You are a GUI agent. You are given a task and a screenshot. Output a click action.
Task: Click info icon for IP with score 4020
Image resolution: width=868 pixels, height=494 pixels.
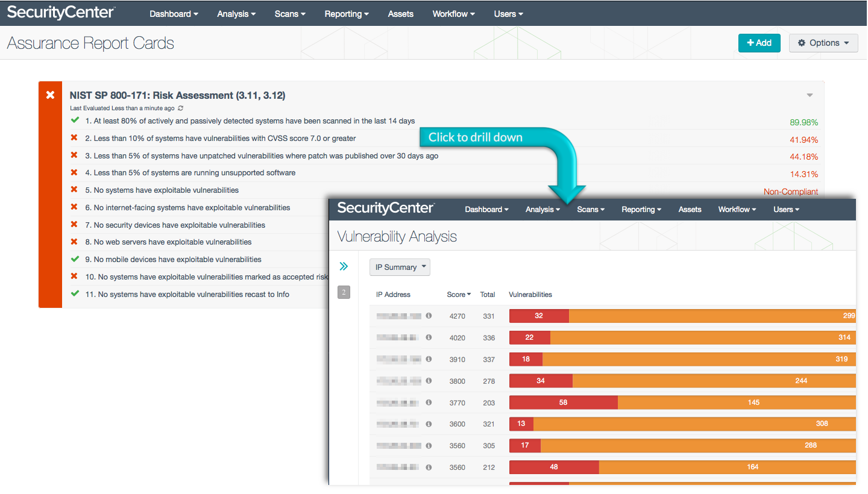(x=429, y=337)
